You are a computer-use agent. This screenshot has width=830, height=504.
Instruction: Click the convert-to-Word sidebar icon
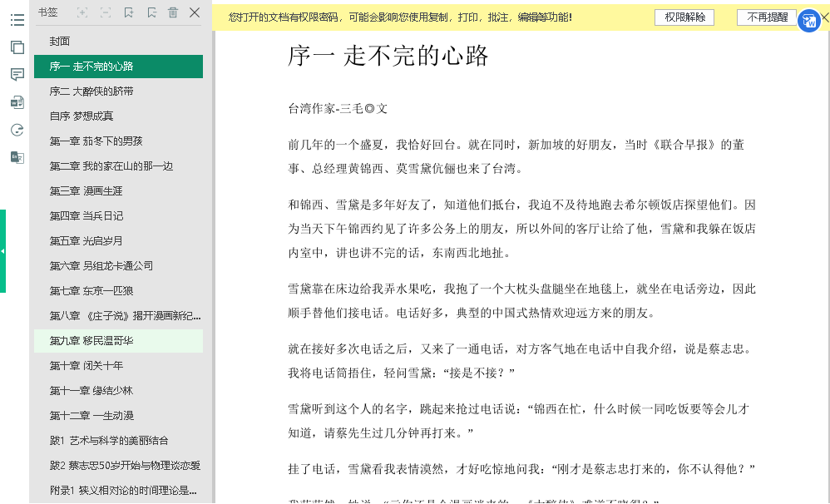17,102
